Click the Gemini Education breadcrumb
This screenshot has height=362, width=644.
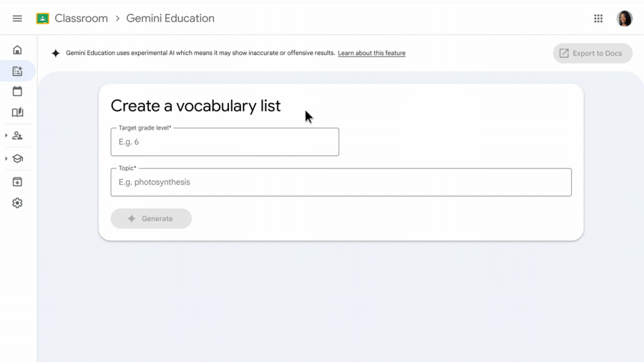170,19
